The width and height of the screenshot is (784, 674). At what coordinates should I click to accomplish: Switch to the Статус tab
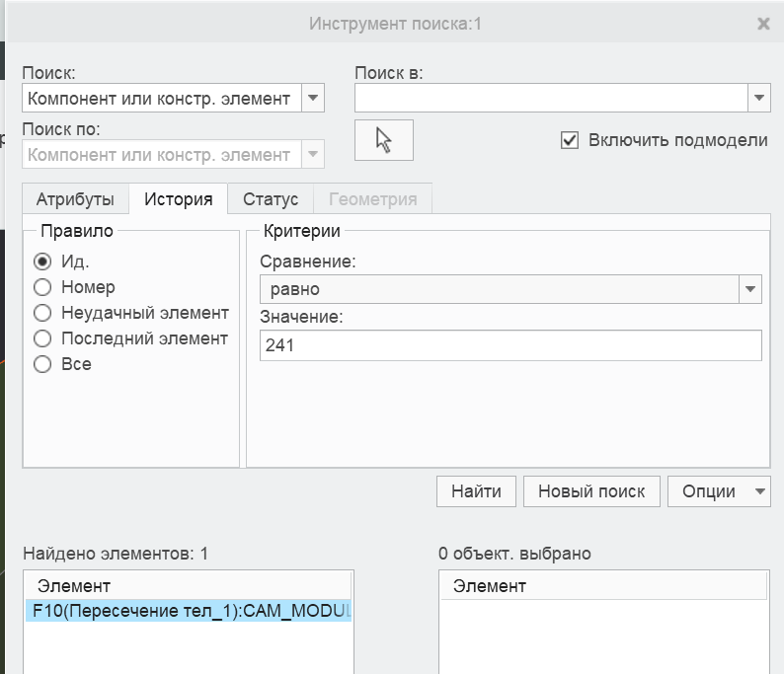271,199
